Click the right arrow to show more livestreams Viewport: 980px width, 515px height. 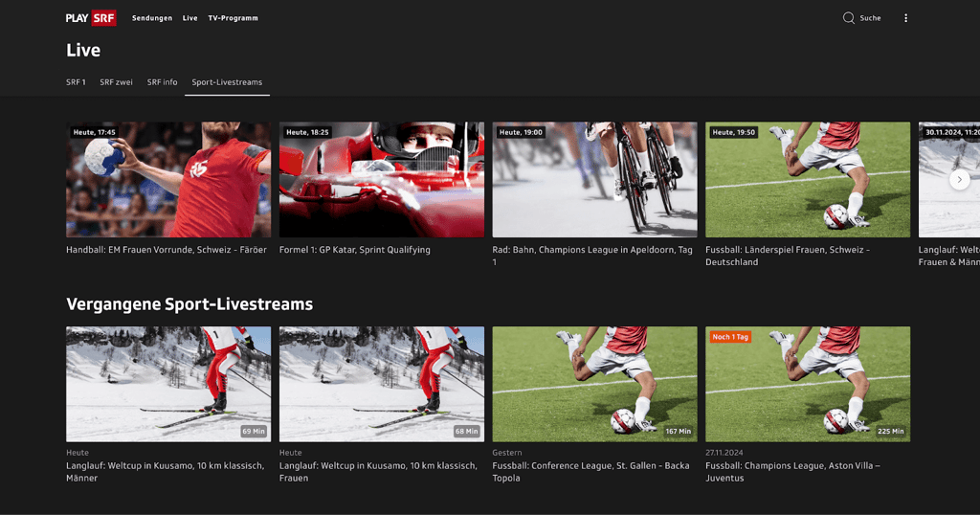(x=959, y=179)
